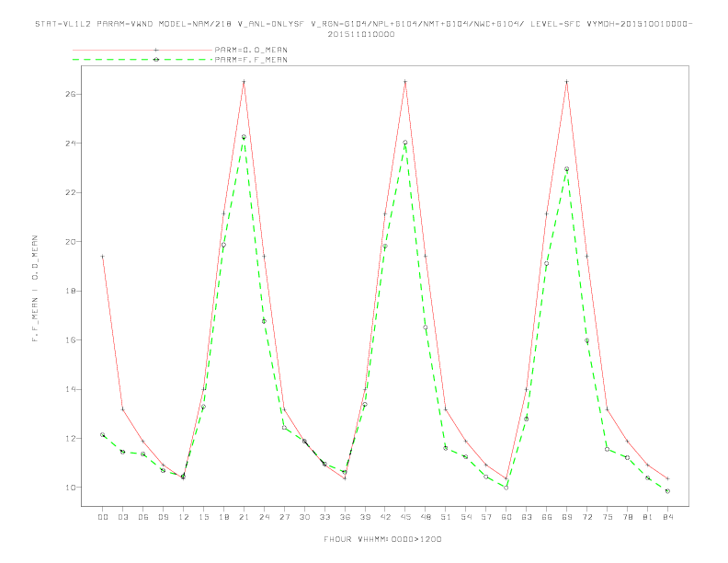Click green F.F_MEAN circle marker at hour 69

click(x=567, y=169)
